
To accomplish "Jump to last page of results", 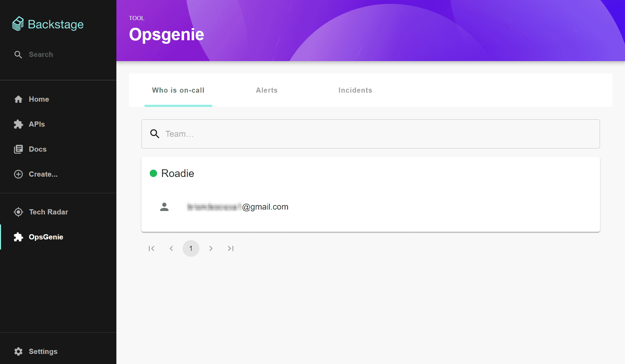I will (x=231, y=248).
